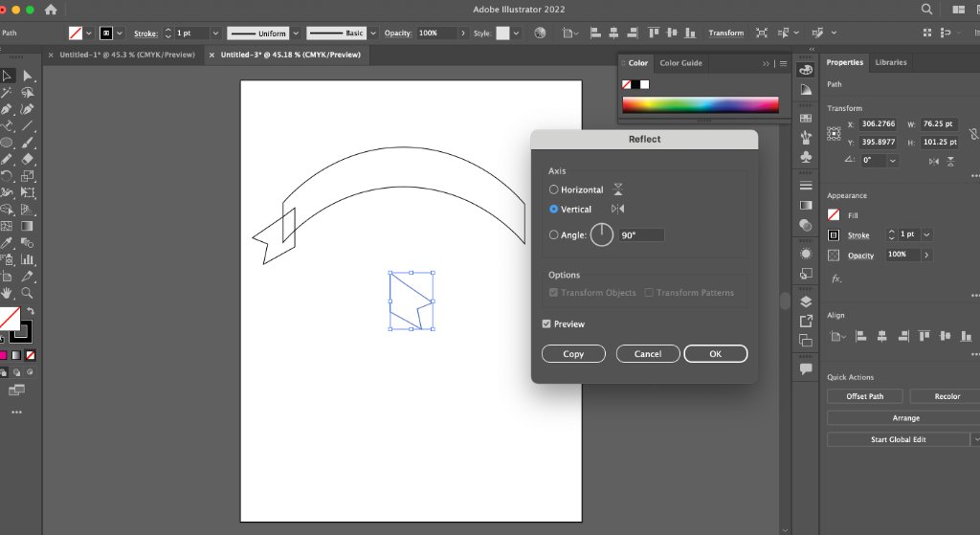Align horizontal center in control bar

(613, 33)
